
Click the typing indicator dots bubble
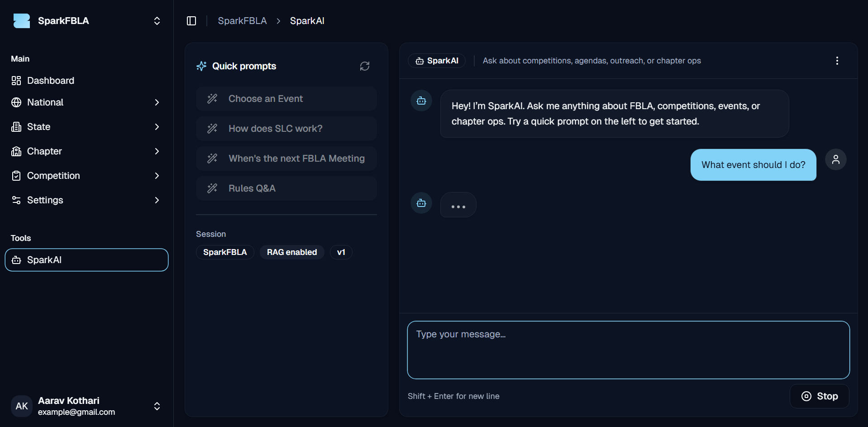click(x=458, y=205)
